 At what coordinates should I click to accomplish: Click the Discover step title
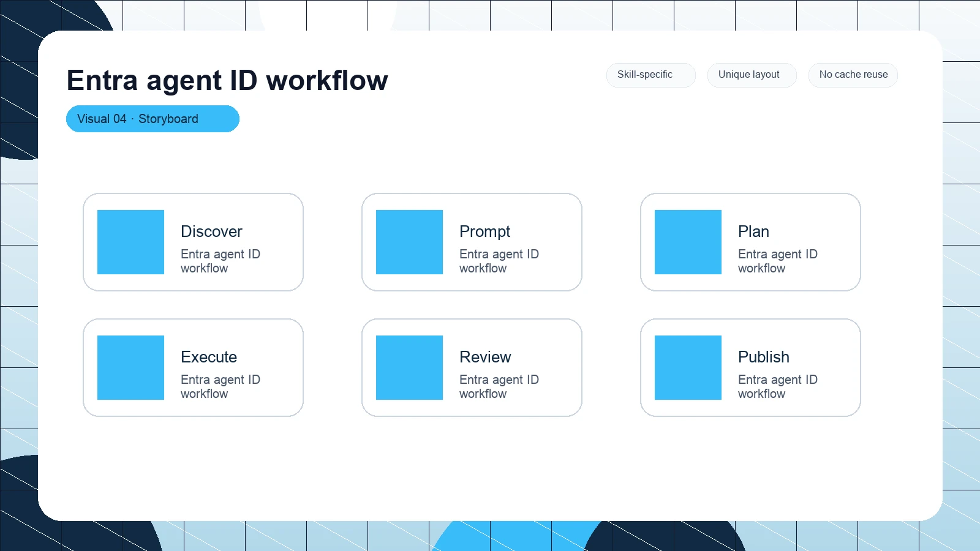click(x=211, y=231)
